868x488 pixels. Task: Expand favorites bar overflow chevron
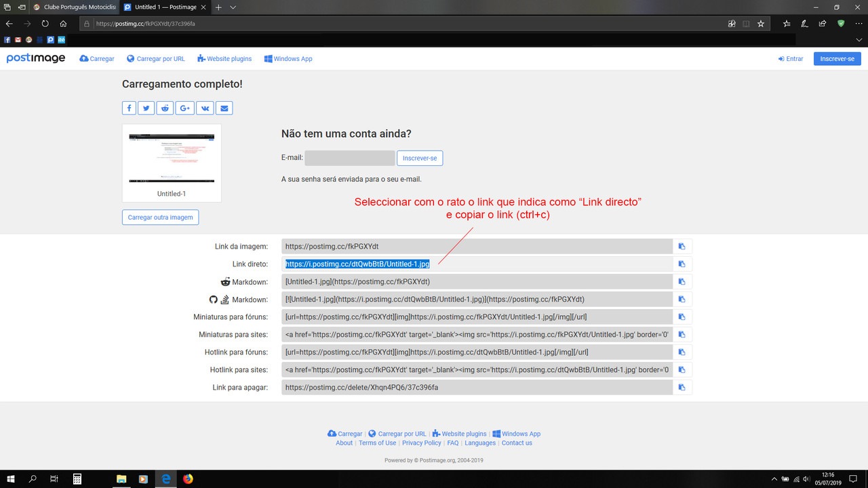(859, 40)
